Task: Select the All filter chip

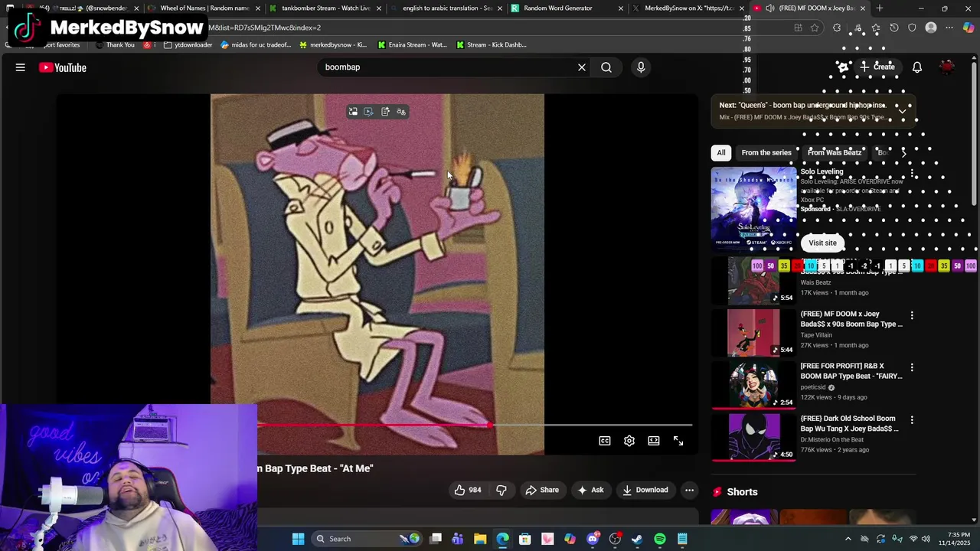Action: click(721, 152)
